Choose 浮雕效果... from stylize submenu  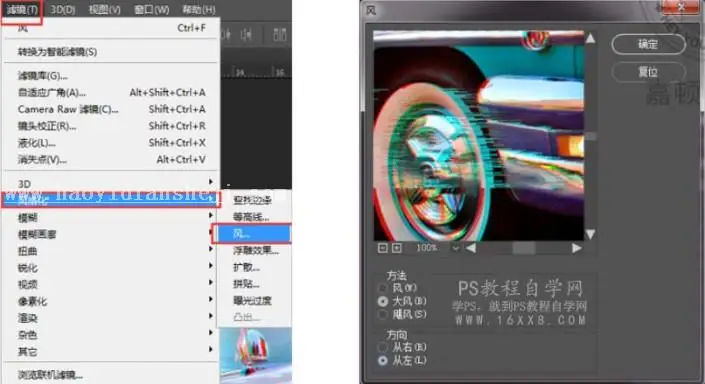coord(254,250)
